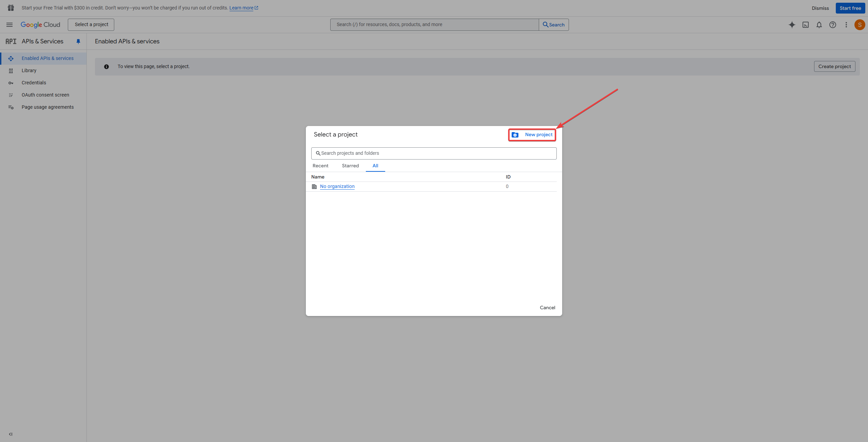Open the Select a project dropdown

pos(91,25)
